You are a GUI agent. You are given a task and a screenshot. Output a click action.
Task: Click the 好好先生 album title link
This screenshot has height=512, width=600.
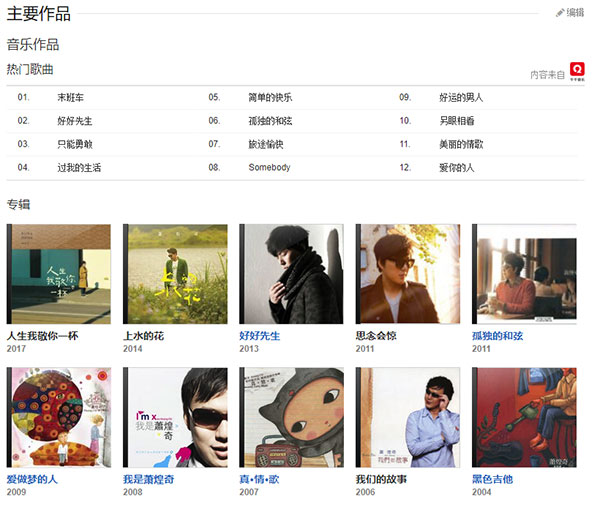259,336
